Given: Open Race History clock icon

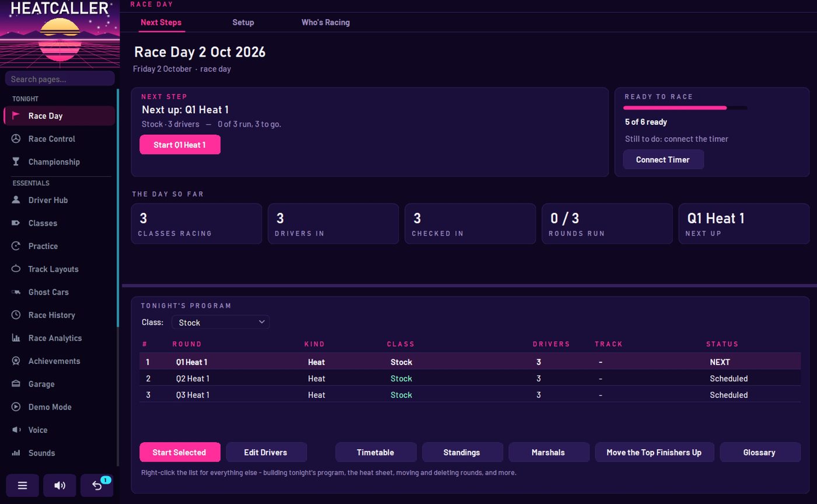Looking at the screenshot, I should [x=16, y=315].
